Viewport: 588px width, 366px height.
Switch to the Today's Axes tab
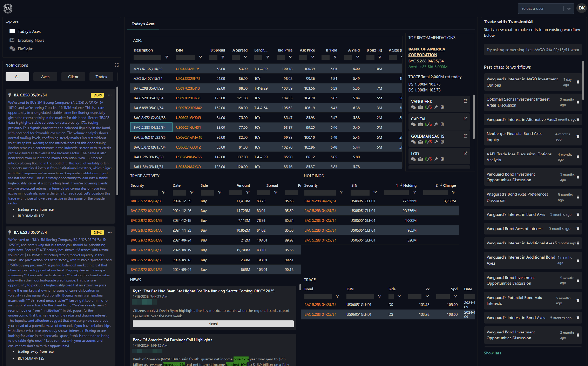[x=143, y=24]
